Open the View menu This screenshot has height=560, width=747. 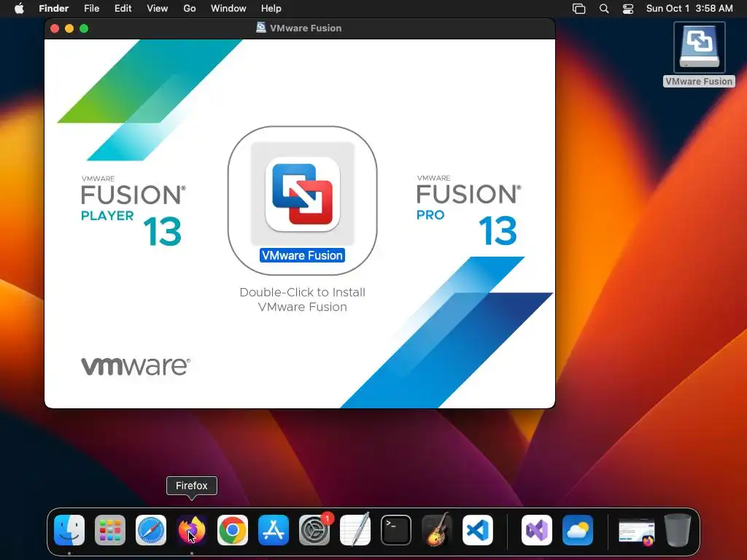coord(158,9)
